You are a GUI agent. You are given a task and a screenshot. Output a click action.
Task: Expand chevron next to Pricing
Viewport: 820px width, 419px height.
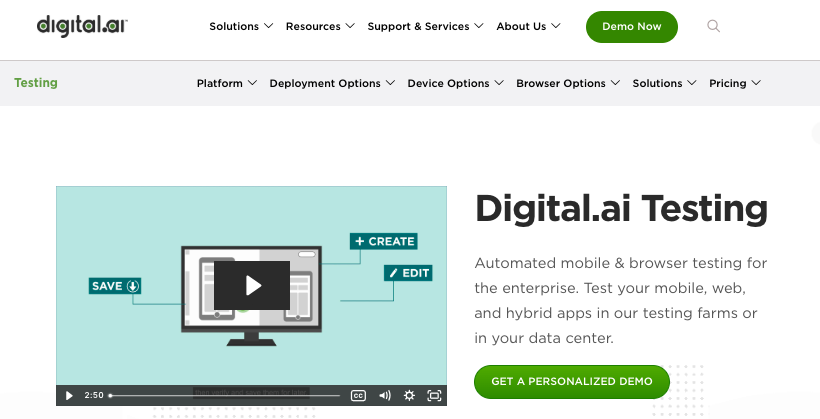pos(756,83)
